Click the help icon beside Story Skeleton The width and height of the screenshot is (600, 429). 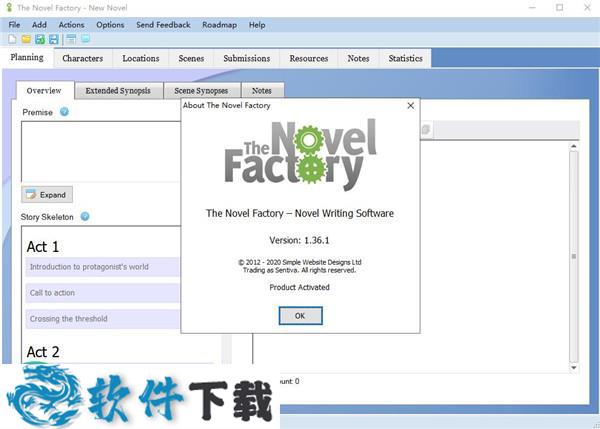coord(85,217)
